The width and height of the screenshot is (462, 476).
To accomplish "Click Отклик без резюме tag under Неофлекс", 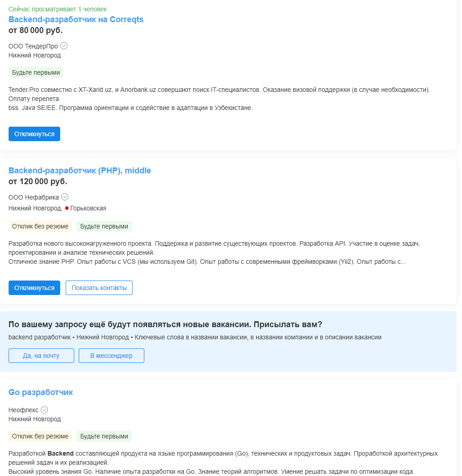I will tap(40, 436).
